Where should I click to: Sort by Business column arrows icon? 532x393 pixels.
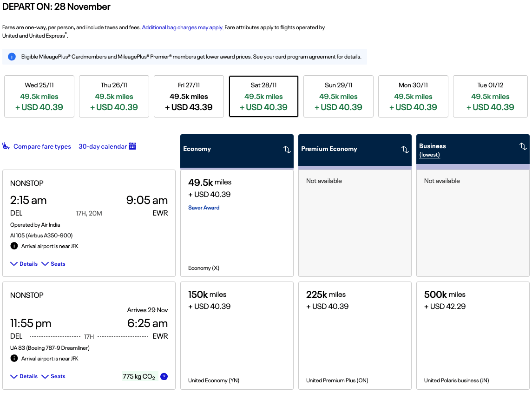coord(523,146)
